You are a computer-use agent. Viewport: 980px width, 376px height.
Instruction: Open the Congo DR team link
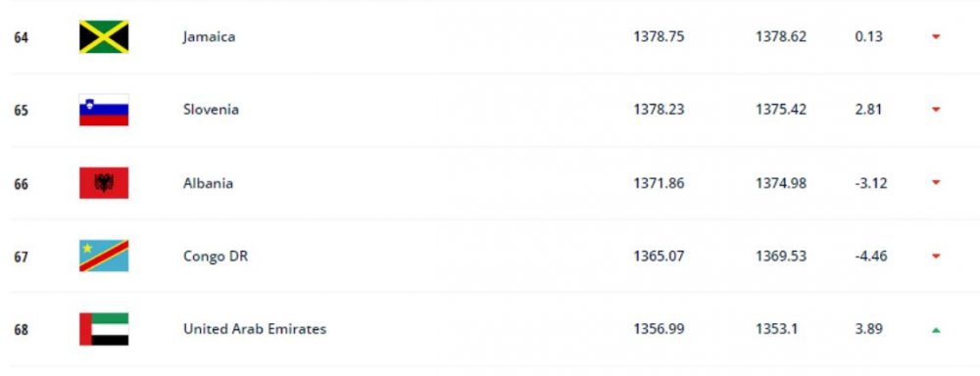216,257
